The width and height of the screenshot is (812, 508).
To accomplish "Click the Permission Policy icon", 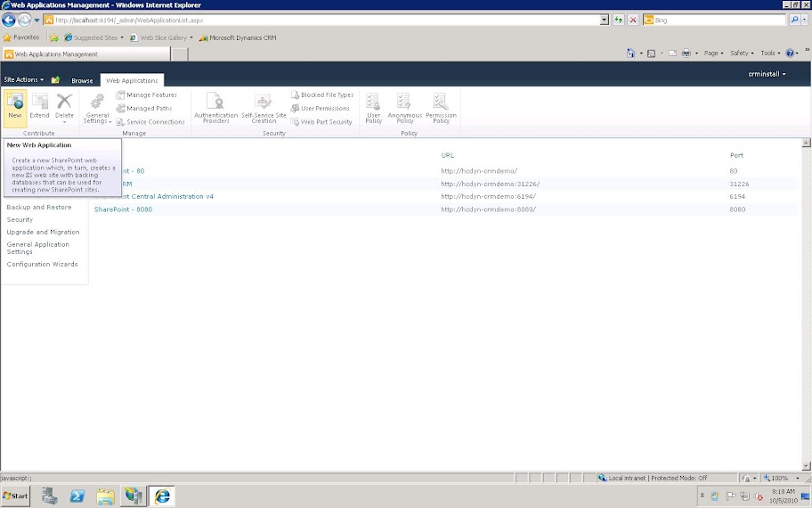I will [x=442, y=108].
